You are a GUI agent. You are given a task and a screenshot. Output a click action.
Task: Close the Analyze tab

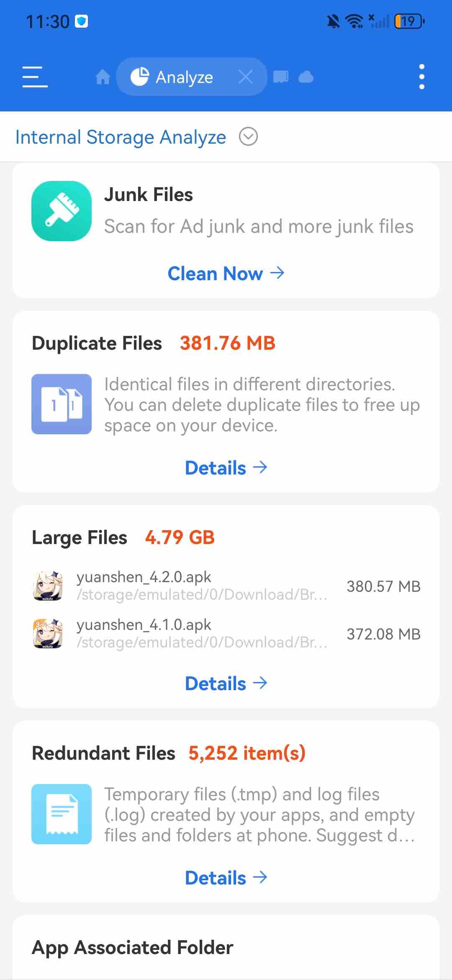tap(245, 77)
